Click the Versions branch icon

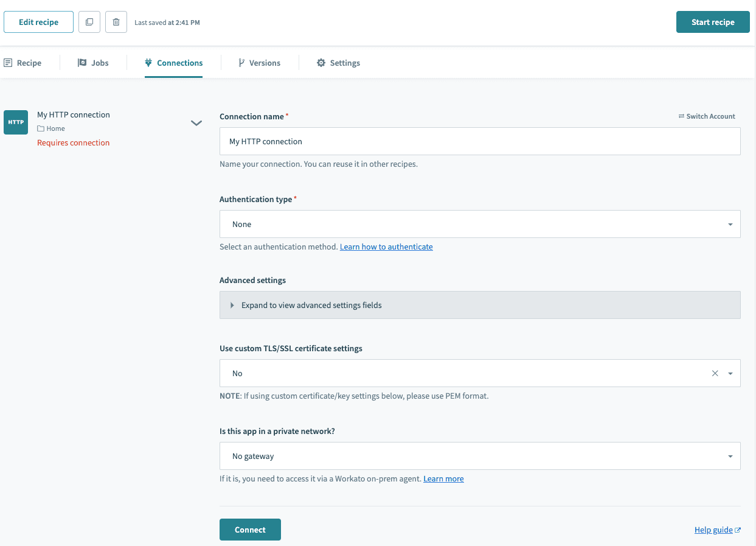241,62
